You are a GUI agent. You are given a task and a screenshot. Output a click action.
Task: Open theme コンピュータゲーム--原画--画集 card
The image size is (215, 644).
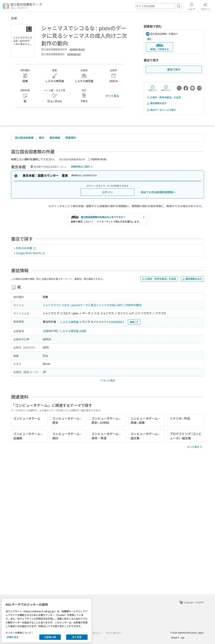[146, 420]
